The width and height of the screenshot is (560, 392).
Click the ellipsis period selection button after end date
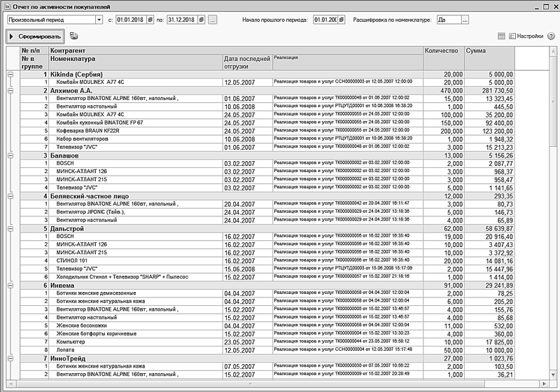click(213, 20)
